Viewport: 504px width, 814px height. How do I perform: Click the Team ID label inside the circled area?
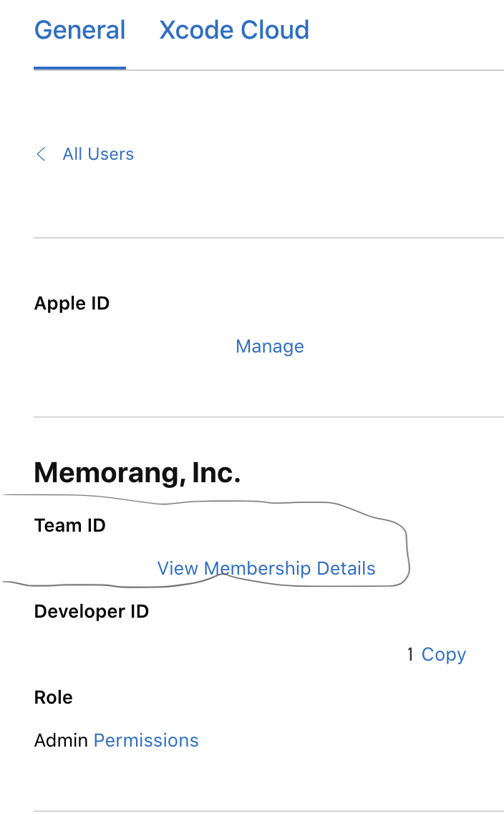pyautogui.click(x=69, y=525)
